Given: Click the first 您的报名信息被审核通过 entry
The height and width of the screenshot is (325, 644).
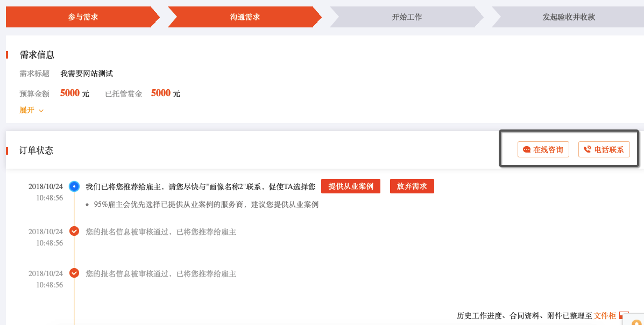Looking at the screenshot, I should (161, 232).
